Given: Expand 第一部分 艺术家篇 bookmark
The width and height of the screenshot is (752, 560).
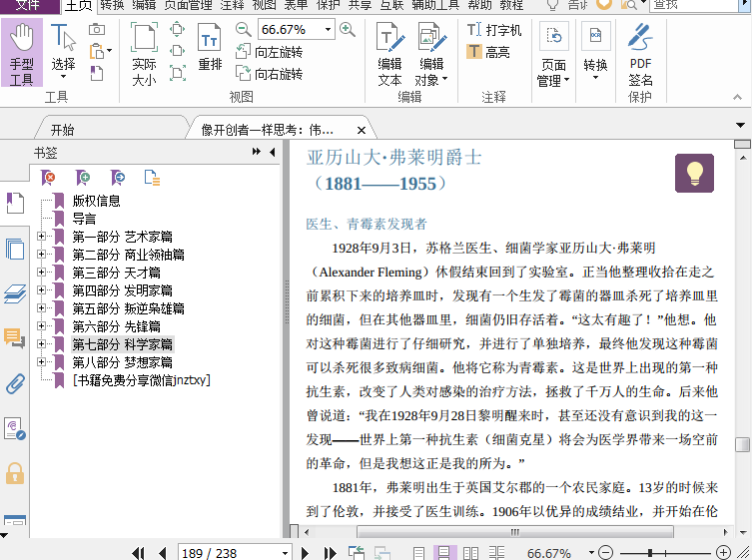Looking at the screenshot, I should coord(41,236).
